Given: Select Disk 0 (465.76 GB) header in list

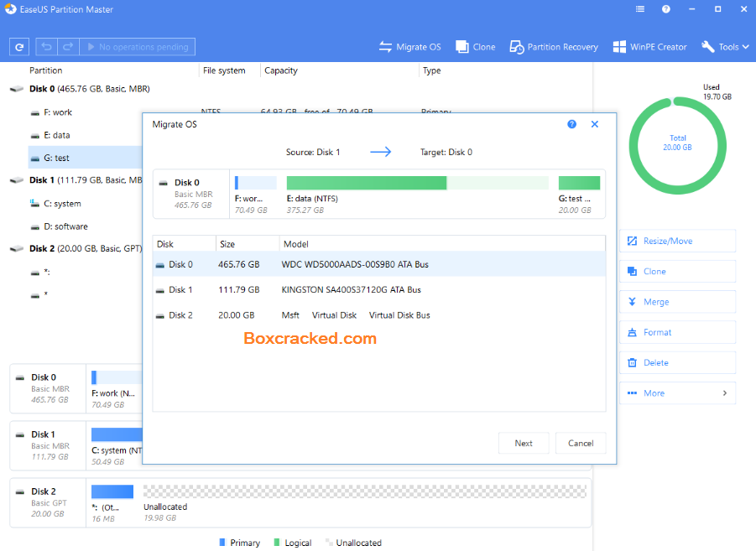Looking at the screenshot, I should point(89,89).
